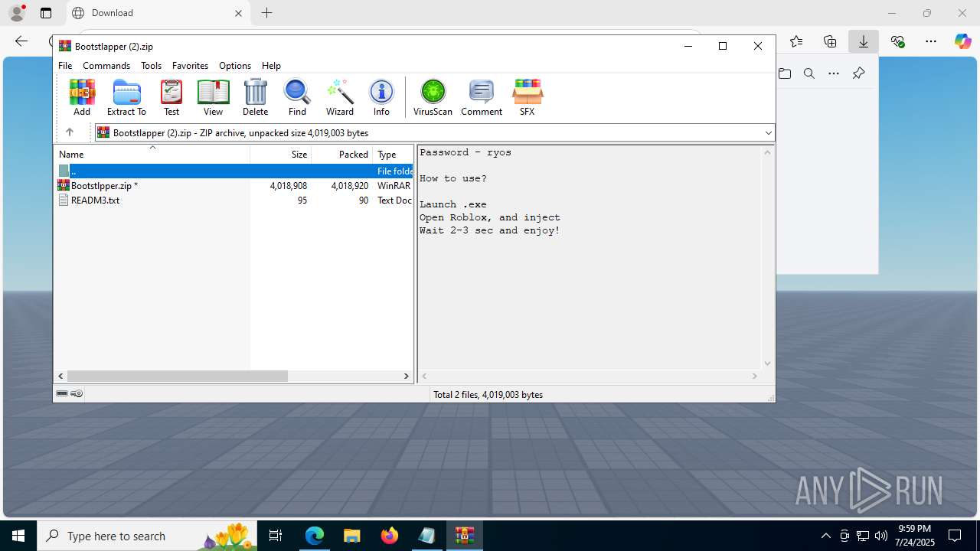The height and width of the screenshot is (551, 980).
Task: Open the volume control in tray
Action: 881,536
